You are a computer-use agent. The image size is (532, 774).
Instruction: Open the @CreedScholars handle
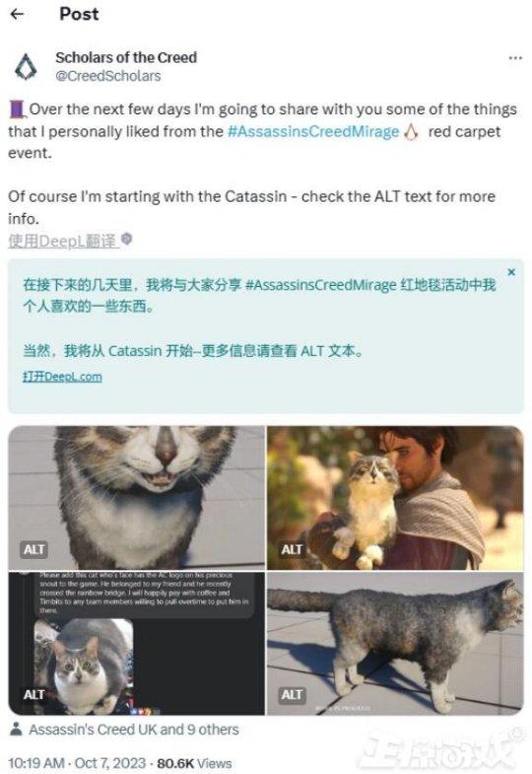108,76
